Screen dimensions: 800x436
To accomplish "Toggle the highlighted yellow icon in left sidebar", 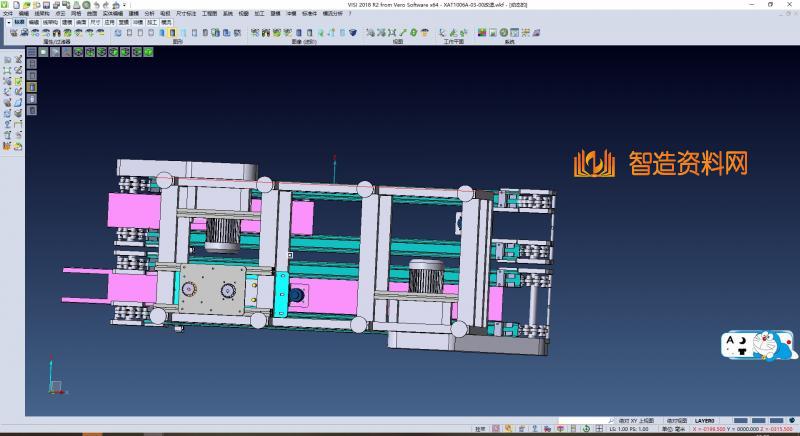I will [31, 87].
